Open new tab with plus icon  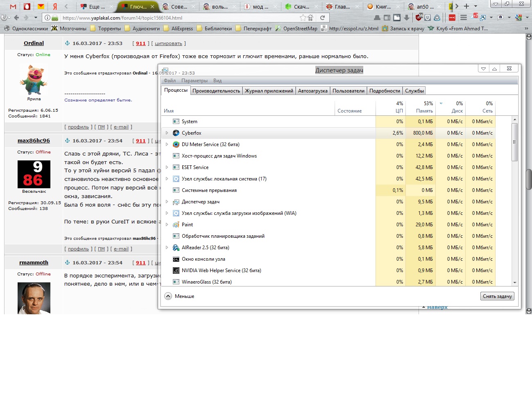point(466,6)
